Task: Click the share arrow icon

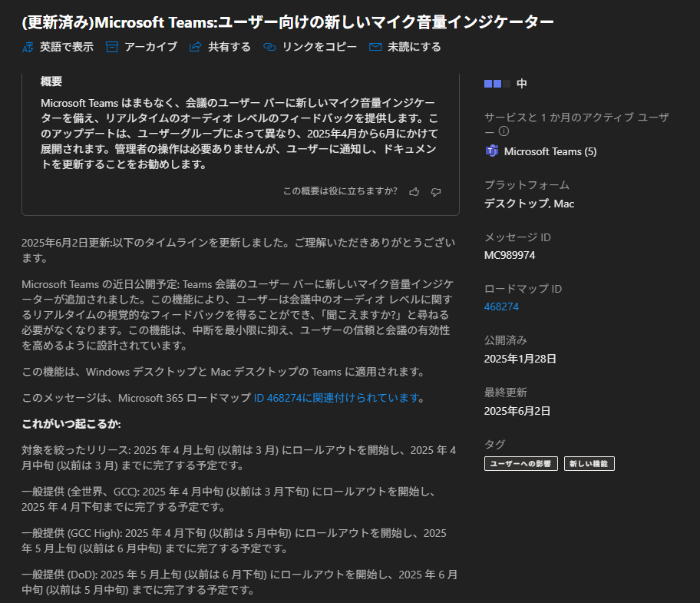Action: (x=195, y=47)
